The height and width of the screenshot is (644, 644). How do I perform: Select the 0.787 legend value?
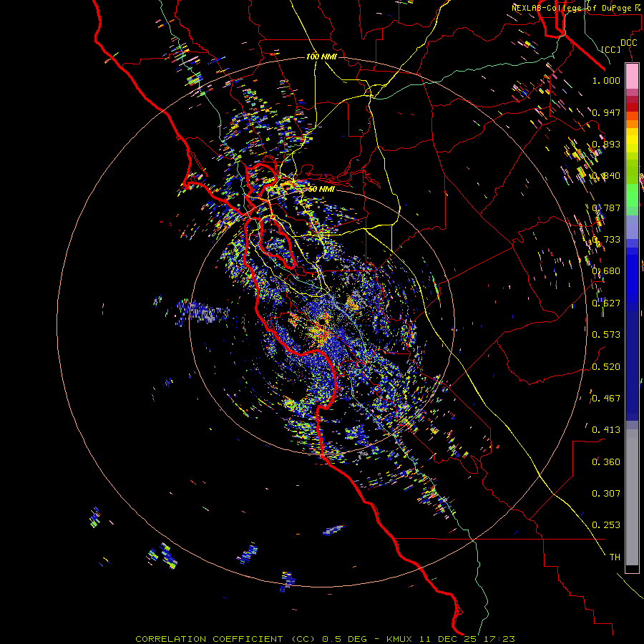pos(606,208)
